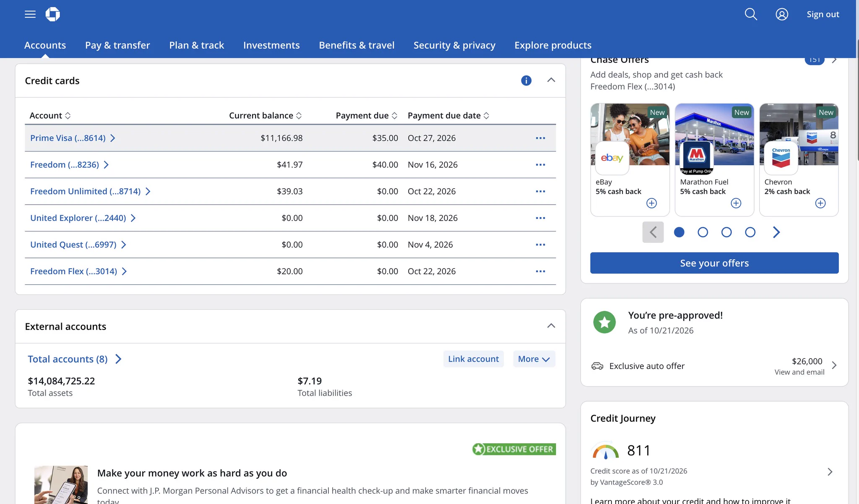This screenshot has height=504, width=859.
Task: Click the Sign out link
Action: 823,14
